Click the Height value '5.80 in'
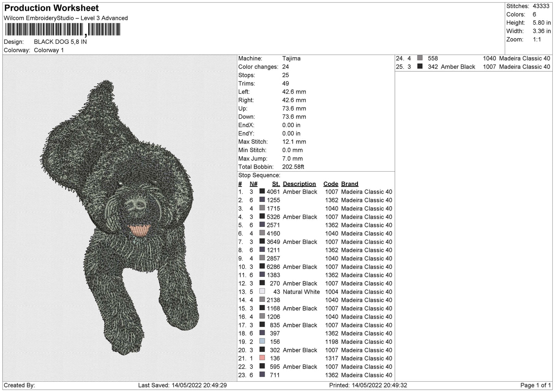This screenshot has width=555, height=392. [x=542, y=23]
